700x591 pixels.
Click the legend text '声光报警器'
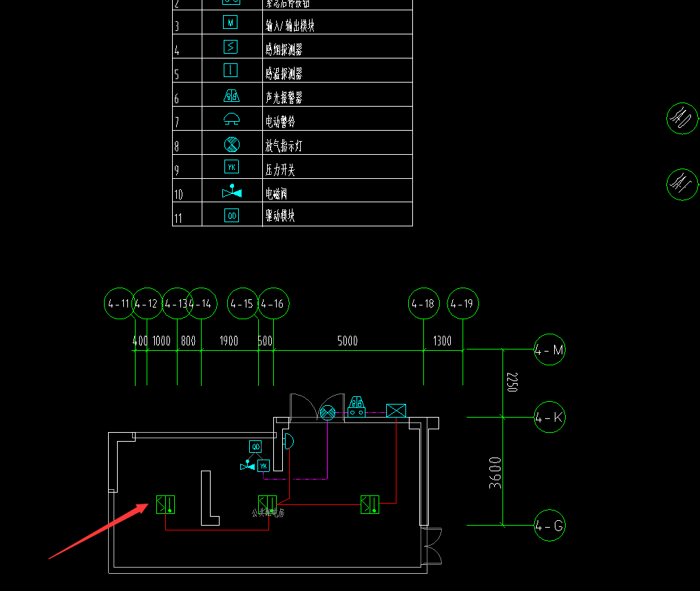284,98
